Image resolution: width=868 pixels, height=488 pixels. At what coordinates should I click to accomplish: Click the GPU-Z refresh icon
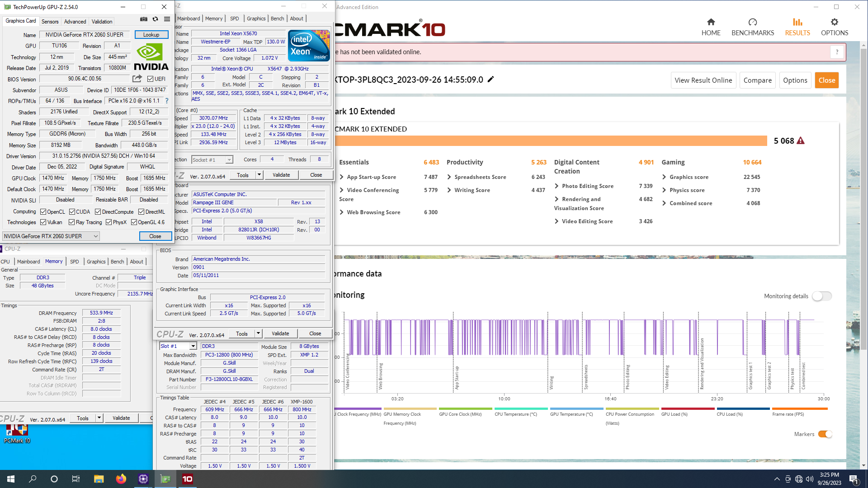[x=155, y=19]
